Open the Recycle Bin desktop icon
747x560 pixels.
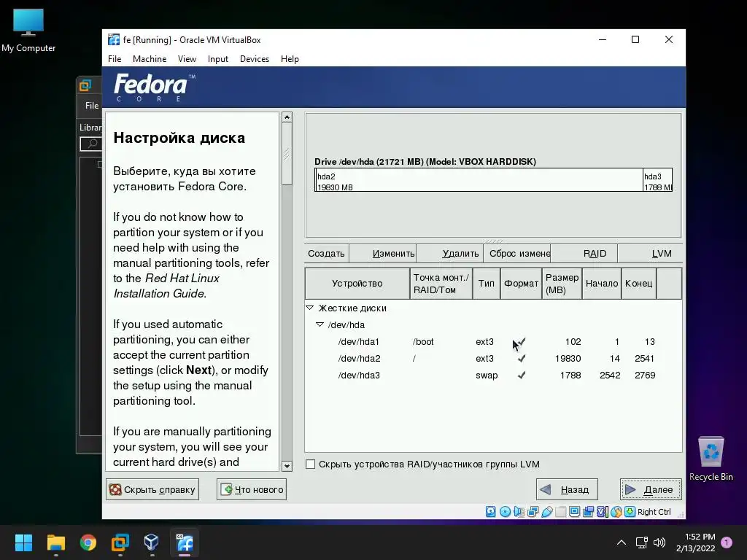[711, 459]
